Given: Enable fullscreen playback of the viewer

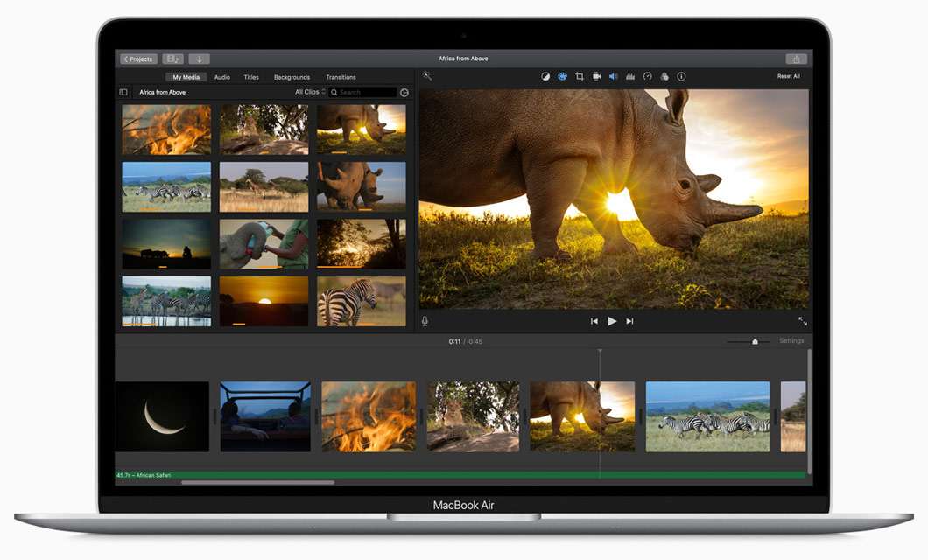Looking at the screenshot, I should point(803,321).
